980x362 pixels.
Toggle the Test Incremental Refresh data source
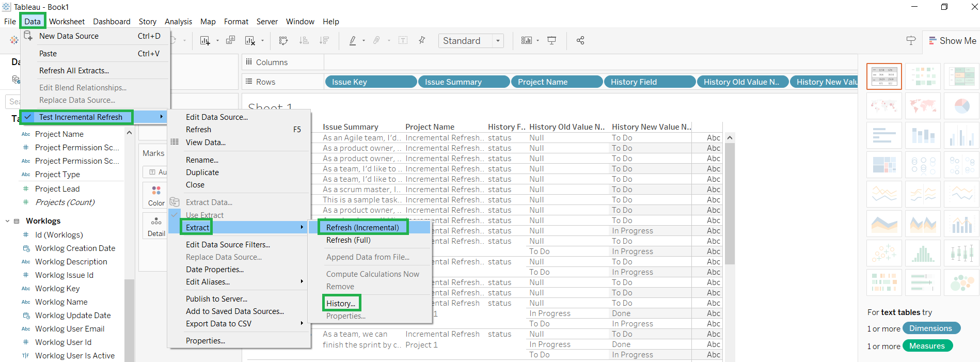[x=81, y=117]
